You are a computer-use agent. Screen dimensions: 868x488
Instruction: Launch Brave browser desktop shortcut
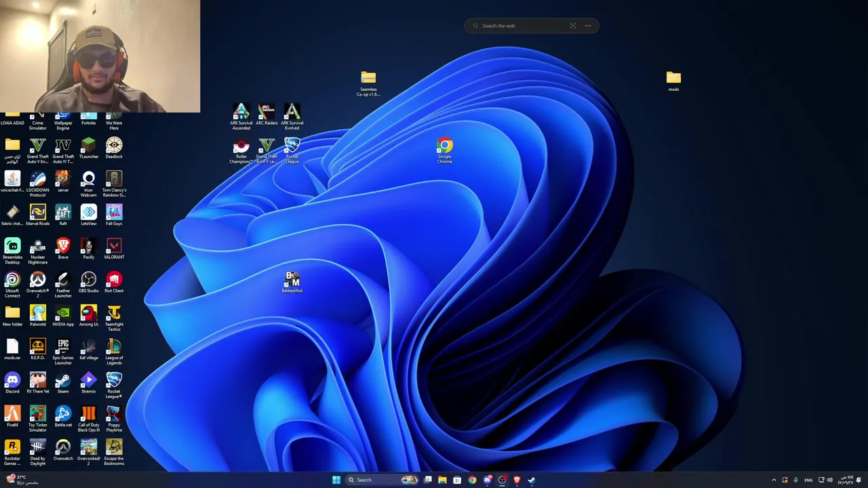[x=63, y=249]
